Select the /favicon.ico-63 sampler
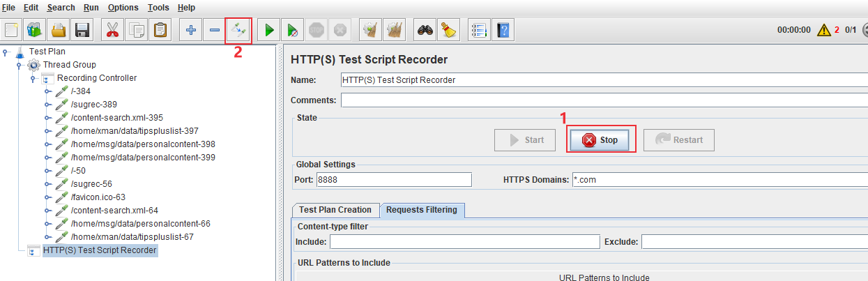 pyautogui.click(x=98, y=197)
